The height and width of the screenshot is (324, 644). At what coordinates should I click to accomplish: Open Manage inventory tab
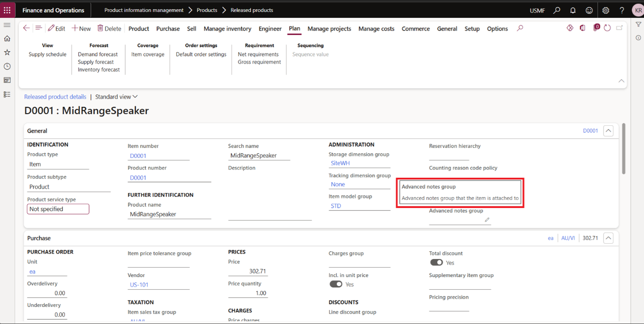(228, 29)
